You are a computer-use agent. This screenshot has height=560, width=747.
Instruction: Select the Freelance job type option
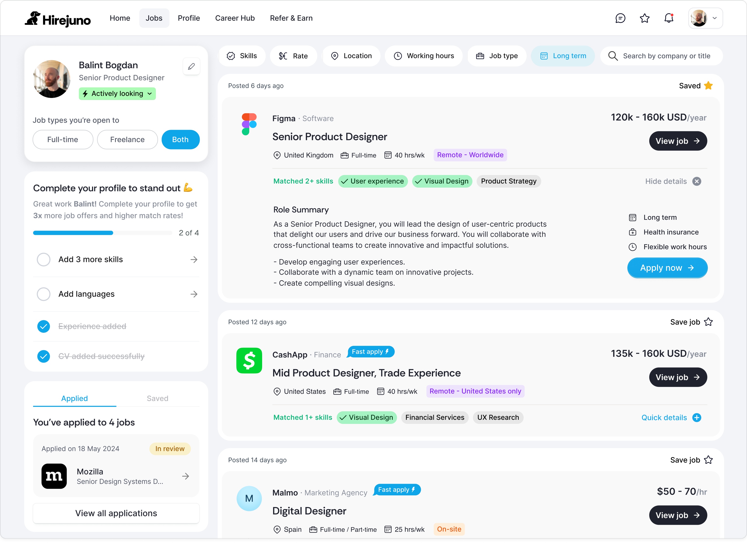point(127,140)
